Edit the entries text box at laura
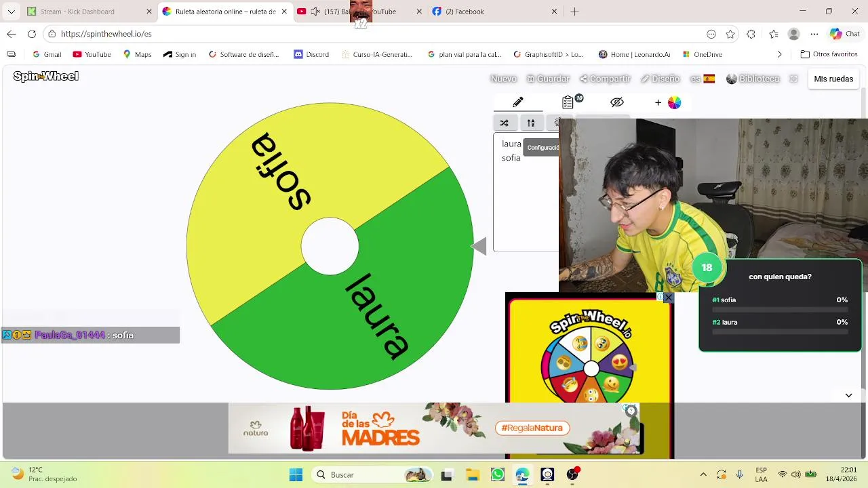This screenshot has height=488, width=868. coord(511,144)
